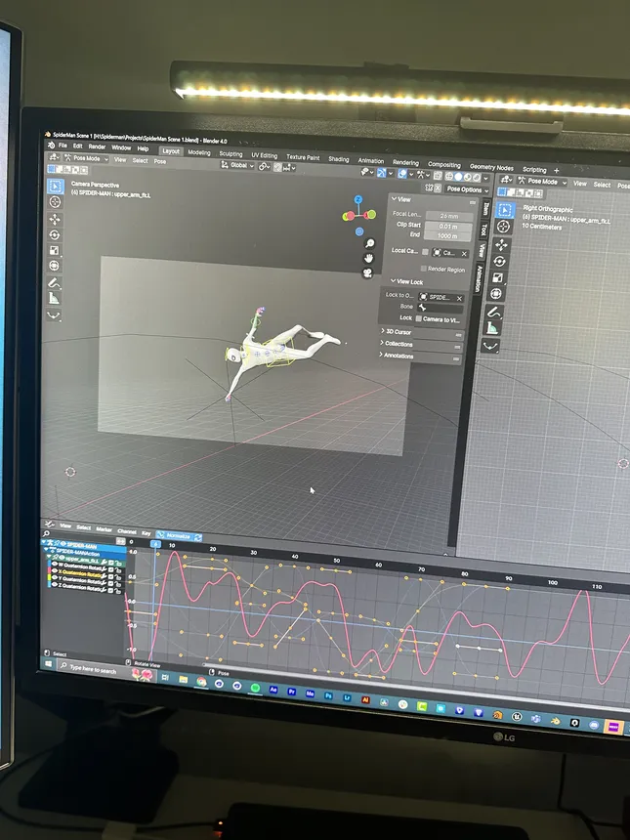Add a new workspace with plus button

(x=556, y=170)
